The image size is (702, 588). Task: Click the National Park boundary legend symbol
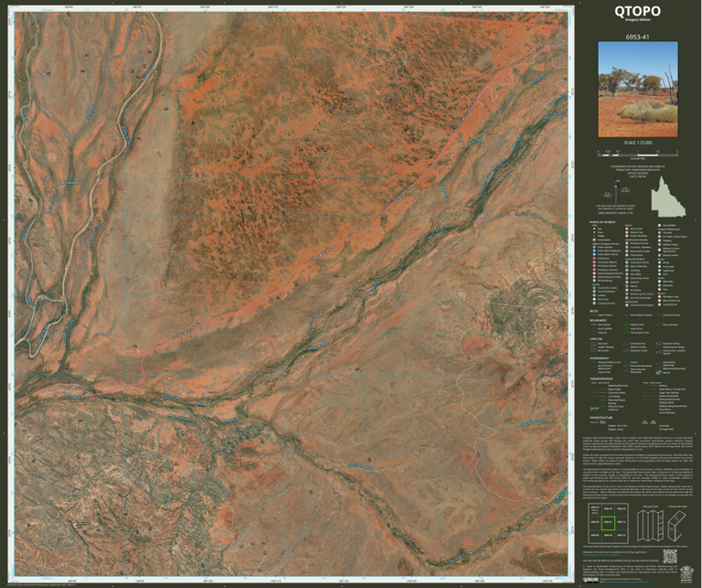click(x=626, y=325)
